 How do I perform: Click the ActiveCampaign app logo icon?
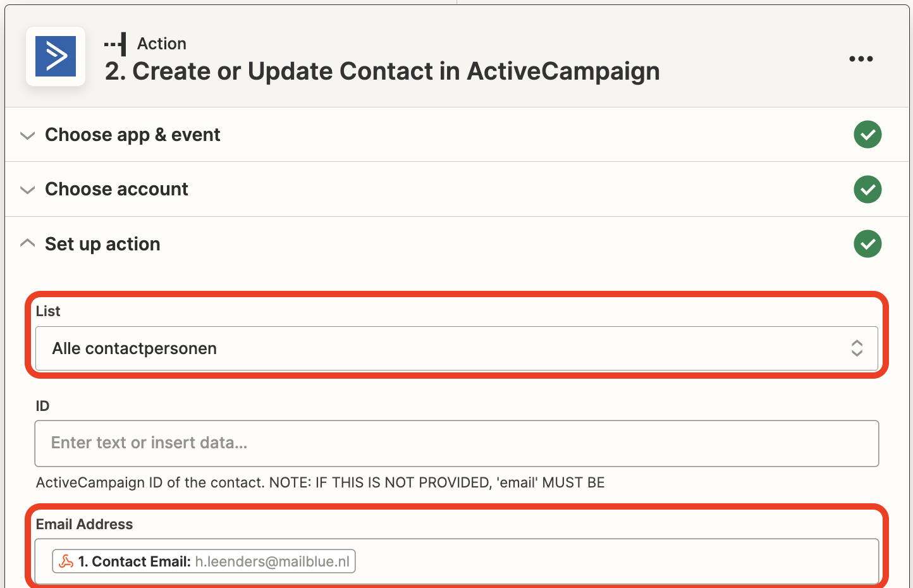pyautogui.click(x=56, y=56)
